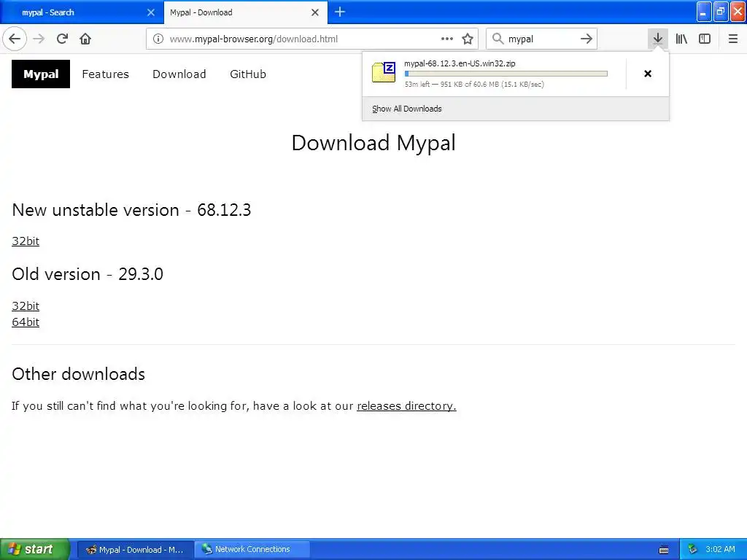The image size is (747, 560).
Task: Open the Download nav item
Action: [179, 74]
